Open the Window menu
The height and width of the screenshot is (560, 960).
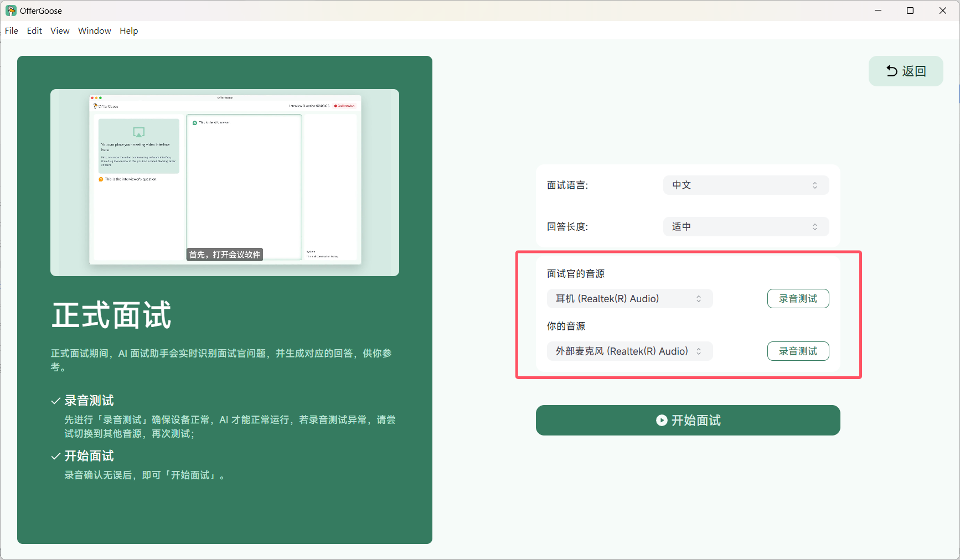94,30
